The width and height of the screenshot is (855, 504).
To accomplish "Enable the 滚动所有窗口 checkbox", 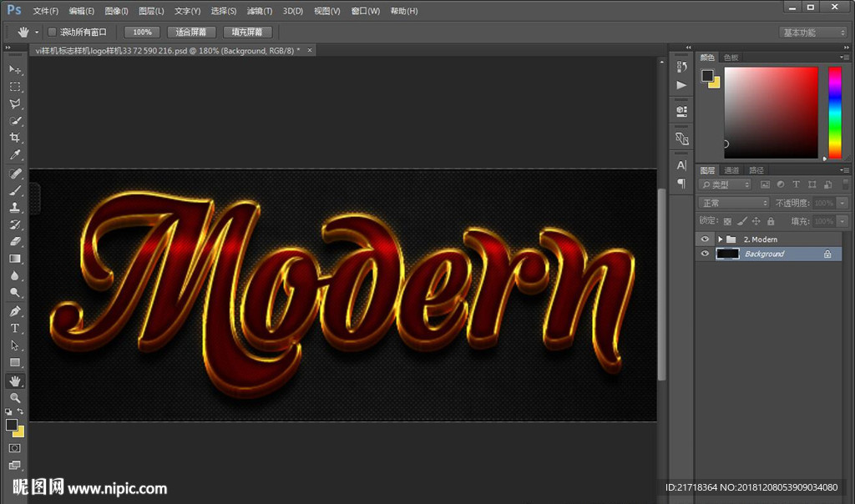I will point(52,32).
